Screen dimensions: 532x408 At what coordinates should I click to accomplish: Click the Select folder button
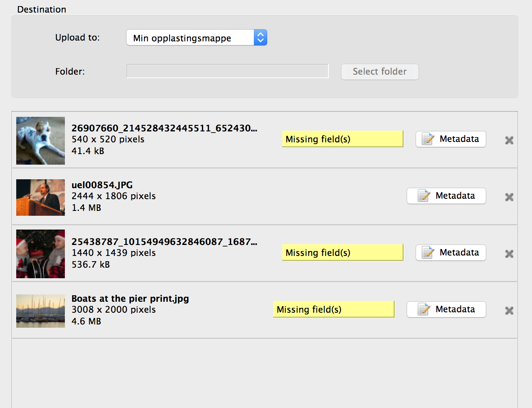[380, 72]
